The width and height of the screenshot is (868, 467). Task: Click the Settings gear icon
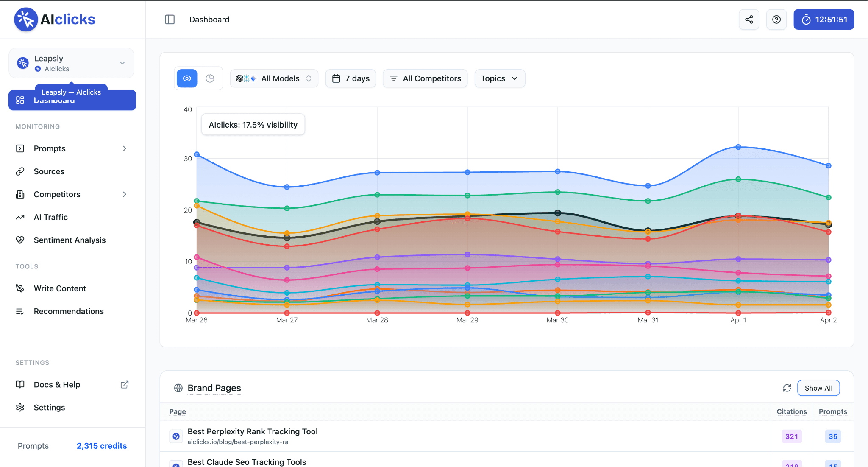[20, 408]
